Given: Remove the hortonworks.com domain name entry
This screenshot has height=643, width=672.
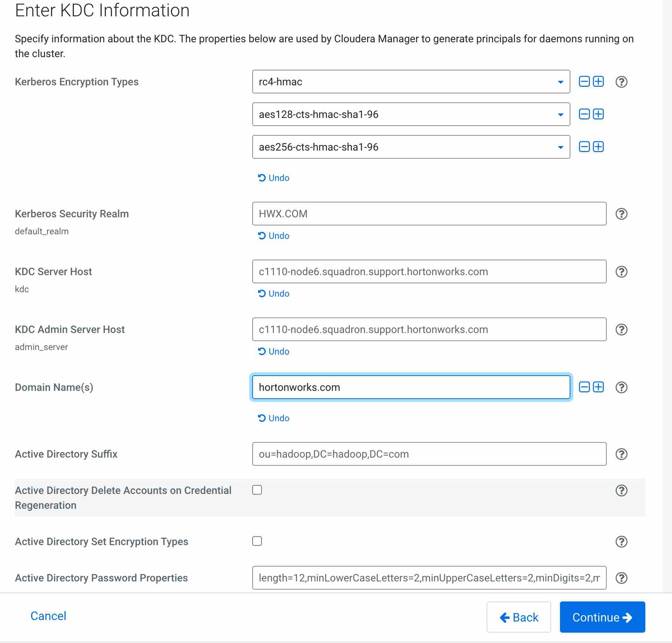Looking at the screenshot, I should click(584, 387).
